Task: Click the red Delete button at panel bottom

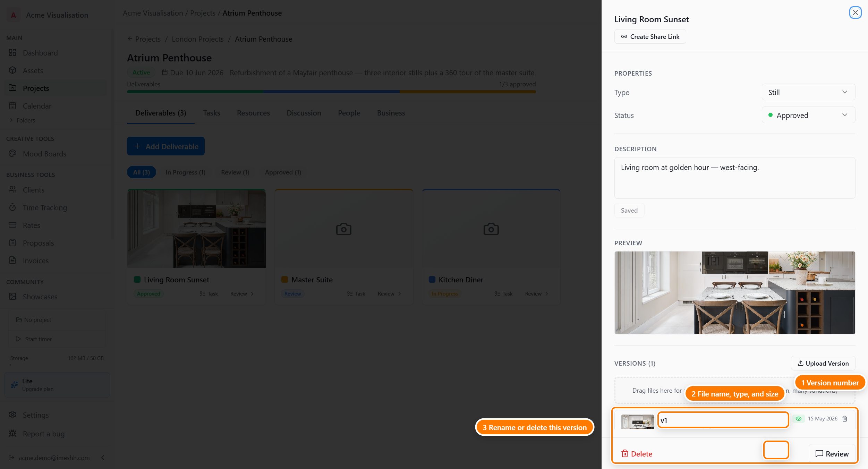Action: click(637, 454)
